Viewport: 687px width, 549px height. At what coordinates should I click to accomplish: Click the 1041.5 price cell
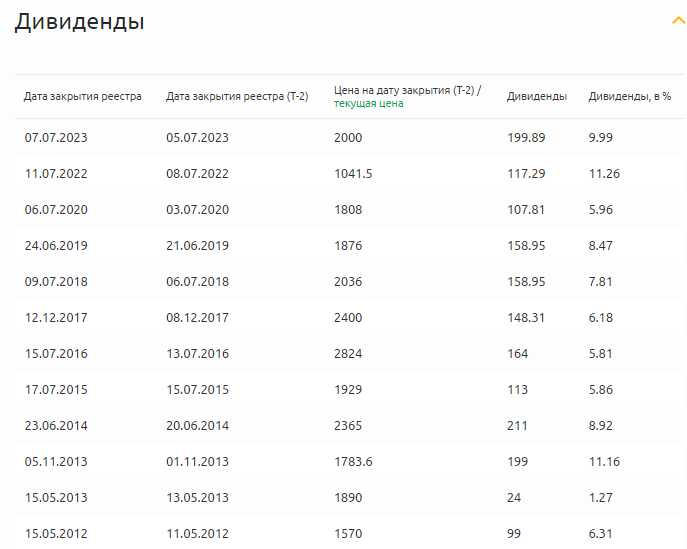click(353, 173)
